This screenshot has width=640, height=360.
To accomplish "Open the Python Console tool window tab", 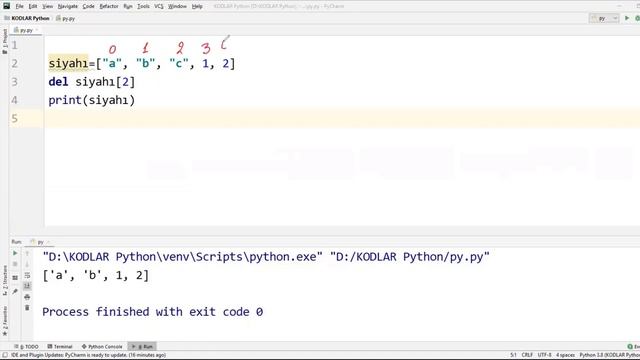I will (102, 347).
